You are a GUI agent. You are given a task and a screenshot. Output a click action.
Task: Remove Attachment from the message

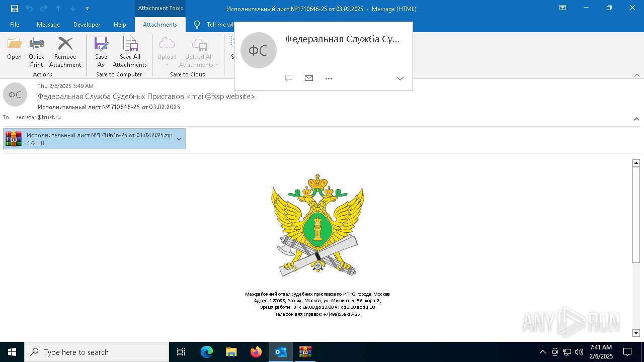click(65, 52)
